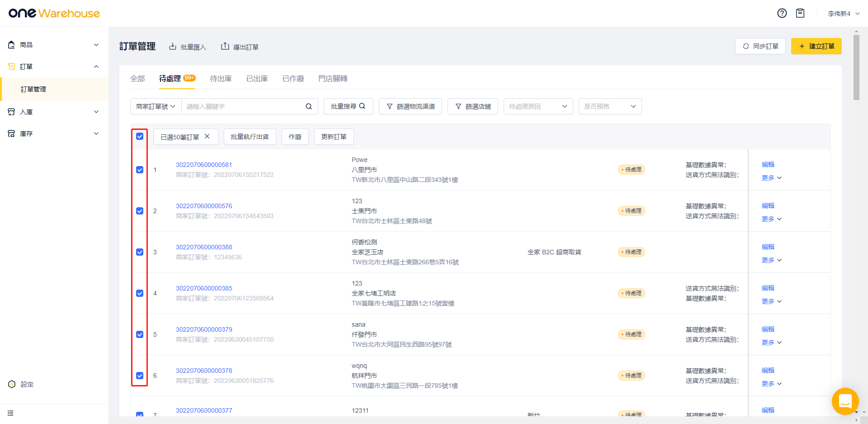The width and height of the screenshot is (868, 424).
Task: Expand 更多 for order 3022070600000576
Action: [771, 219]
